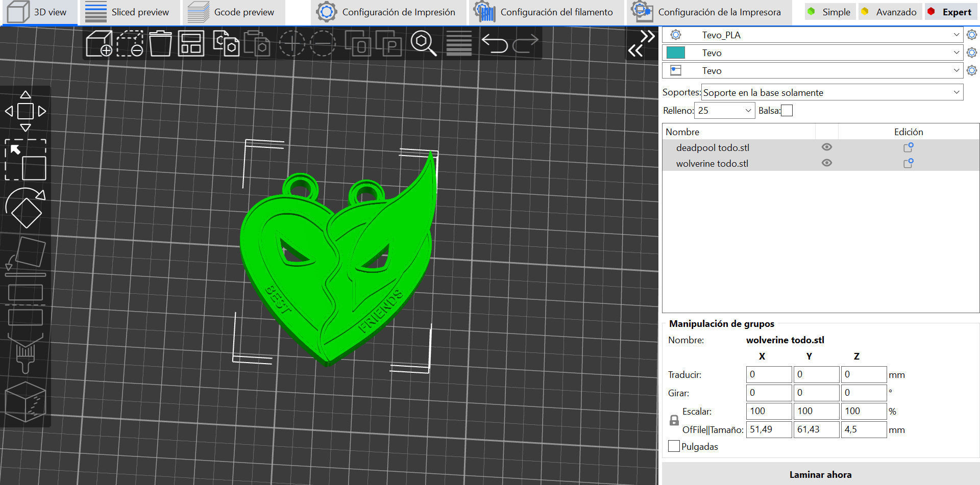Viewport: 980px width, 485px height.
Task: Click the Add object cube icon
Action: click(99, 43)
